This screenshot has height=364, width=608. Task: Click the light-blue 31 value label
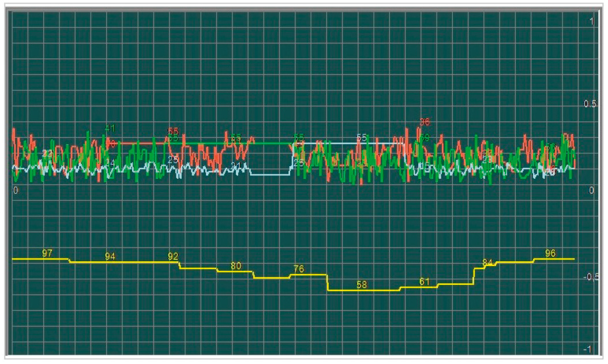pyautogui.click(x=236, y=166)
